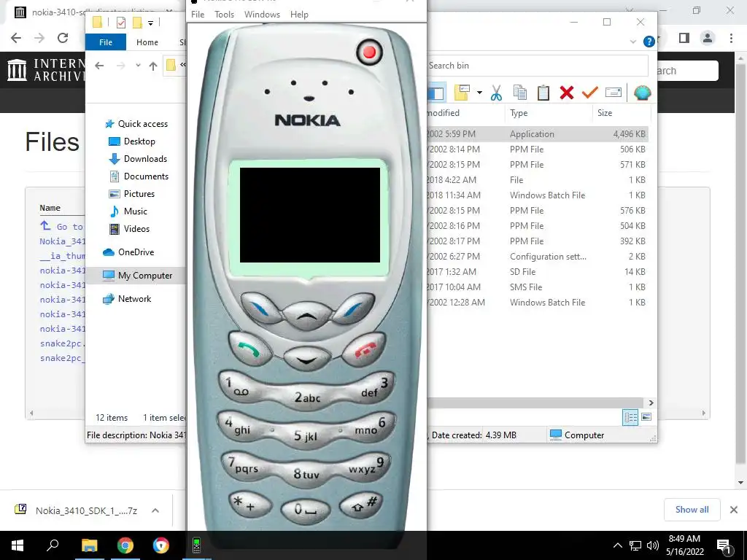The height and width of the screenshot is (560, 747).
Task: Click the Explorer up-folder arrow
Action: (x=153, y=66)
